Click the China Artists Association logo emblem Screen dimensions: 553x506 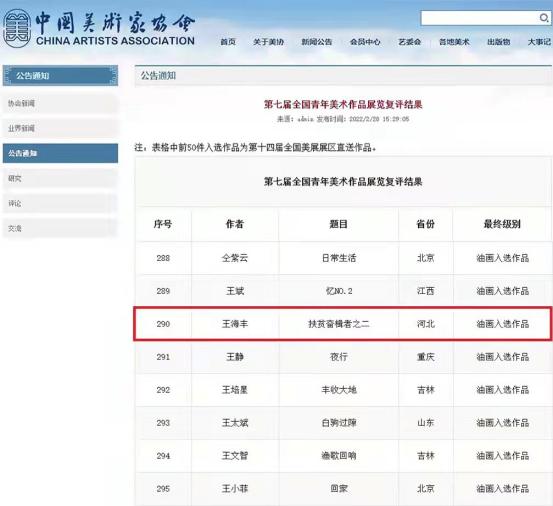(17, 29)
